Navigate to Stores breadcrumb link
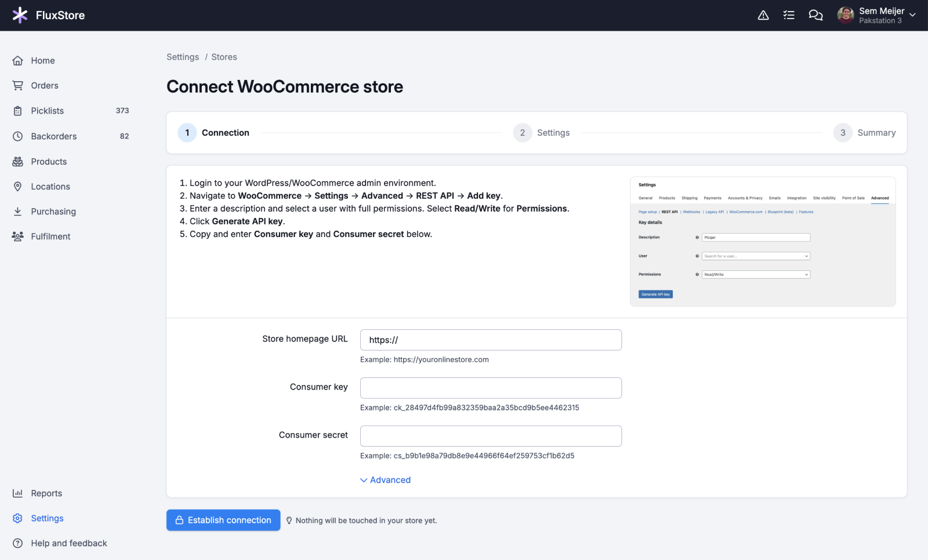This screenshot has height=560, width=928. (224, 57)
